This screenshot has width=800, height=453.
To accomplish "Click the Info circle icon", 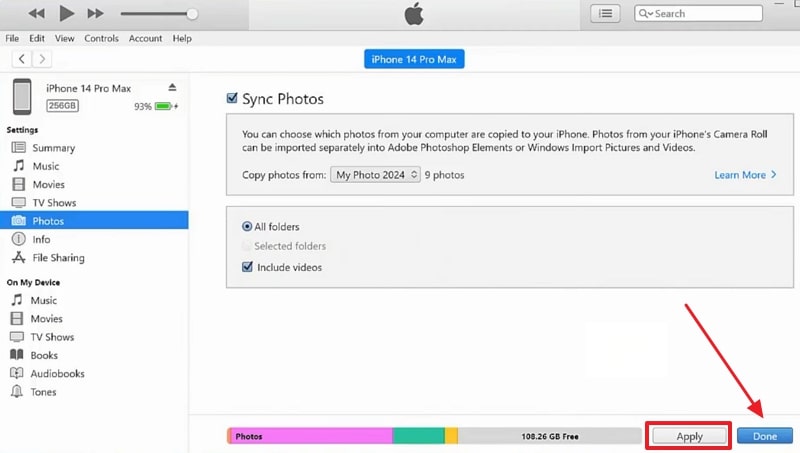I will click(x=19, y=239).
